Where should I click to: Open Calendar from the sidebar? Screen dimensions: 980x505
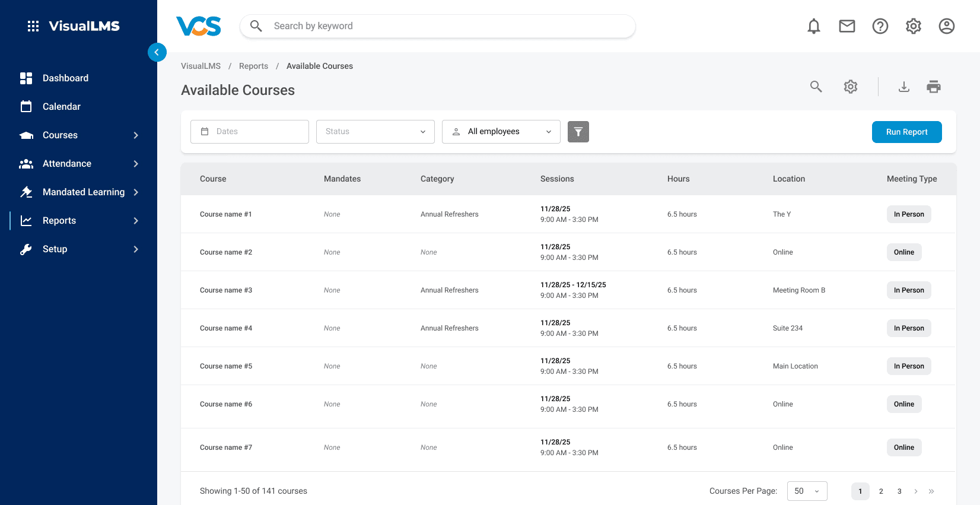tap(62, 107)
